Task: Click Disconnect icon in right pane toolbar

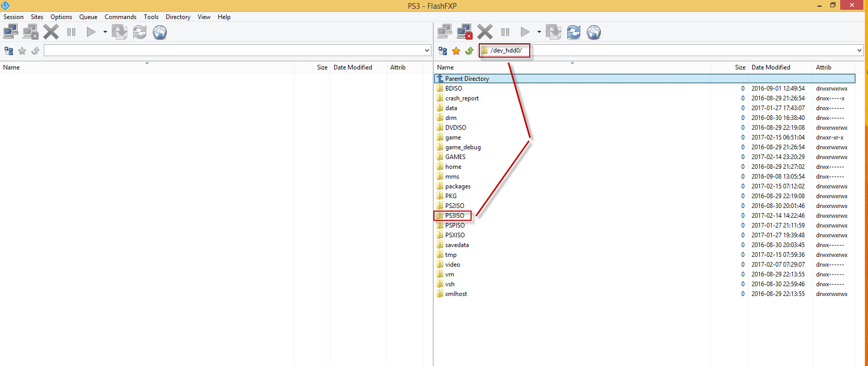Action: [x=464, y=32]
